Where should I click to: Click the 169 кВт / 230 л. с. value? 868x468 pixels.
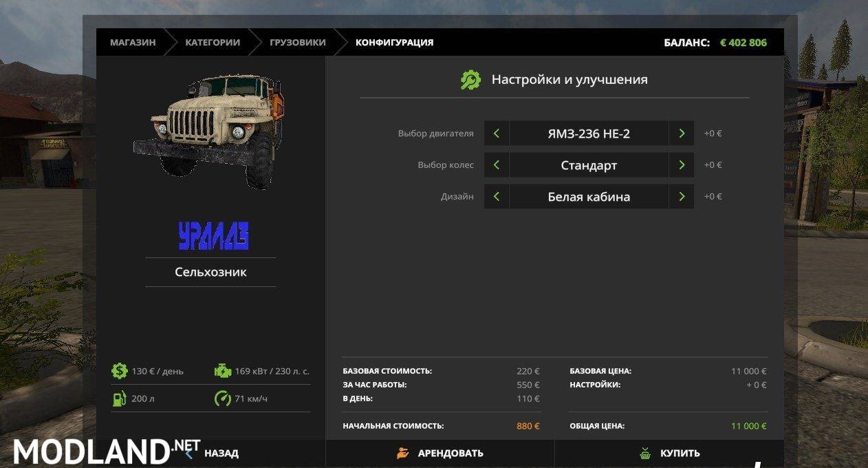tap(272, 372)
